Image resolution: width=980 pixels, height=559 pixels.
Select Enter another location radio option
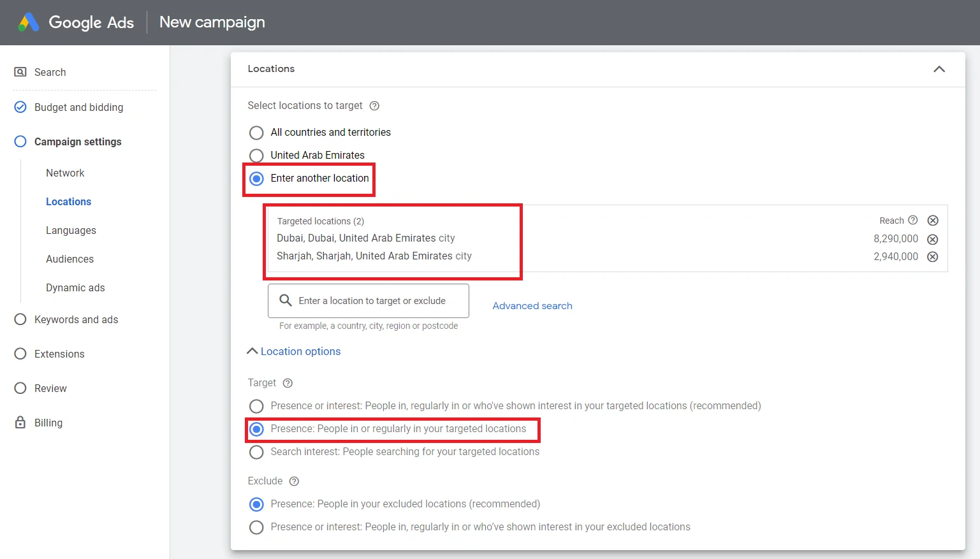tap(256, 178)
